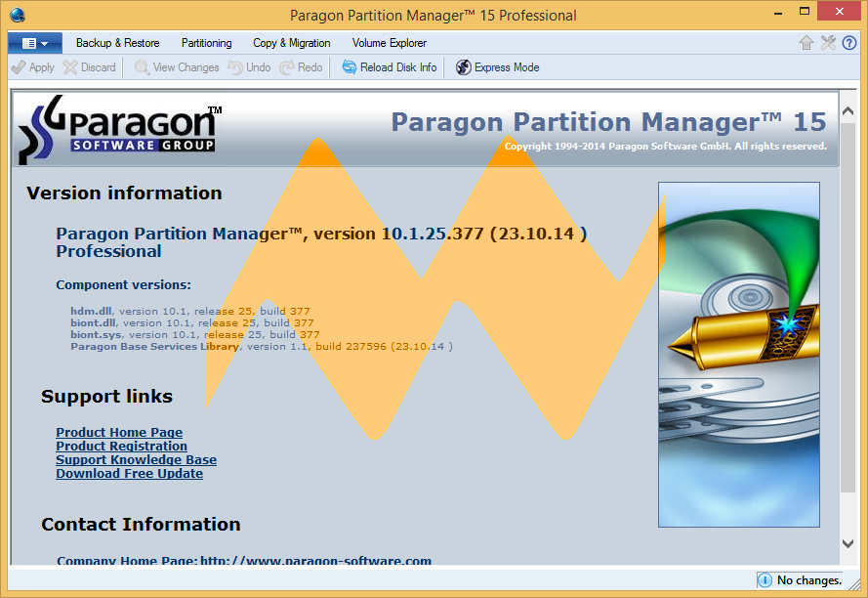868x598 pixels.
Task: Maximize the Partition Manager window
Action: [x=805, y=12]
